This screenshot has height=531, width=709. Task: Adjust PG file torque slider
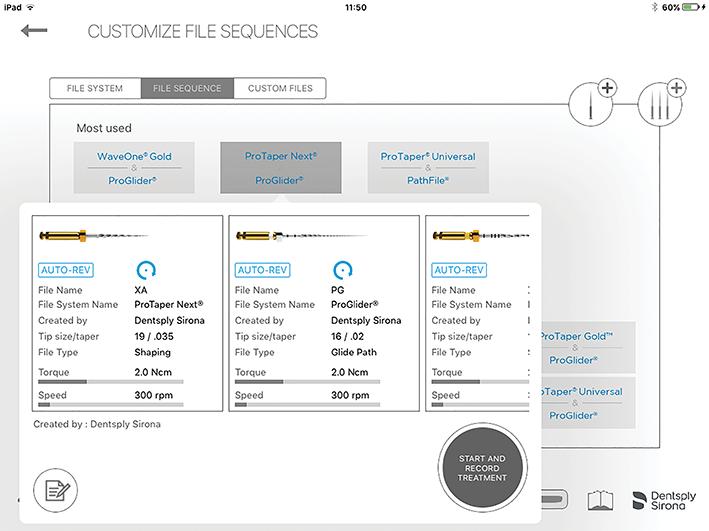click(x=307, y=382)
